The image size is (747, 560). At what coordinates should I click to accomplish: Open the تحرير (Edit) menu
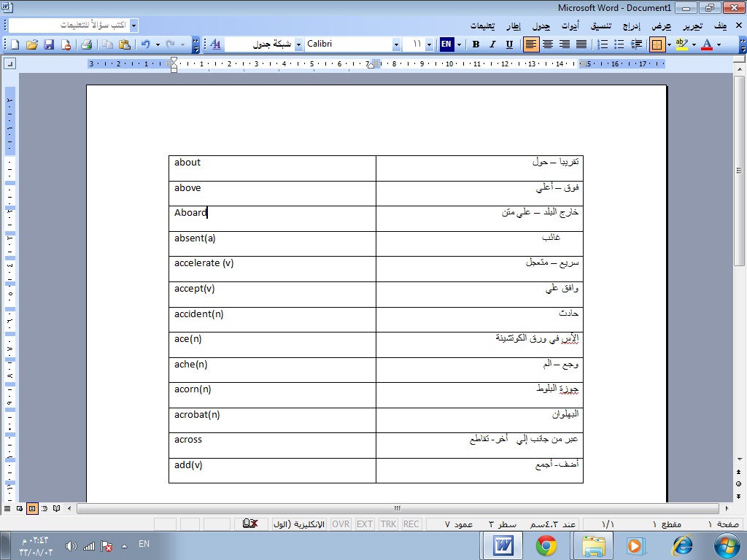(x=692, y=26)
